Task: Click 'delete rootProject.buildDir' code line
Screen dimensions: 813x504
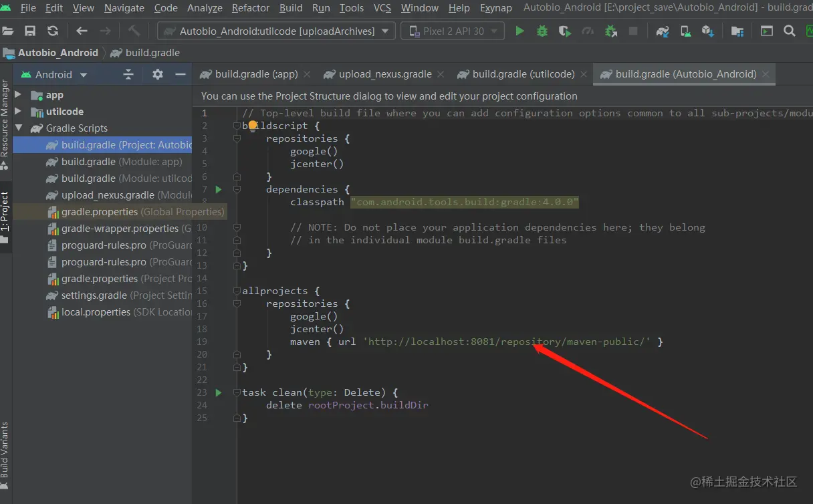Action: pos(347,405)
